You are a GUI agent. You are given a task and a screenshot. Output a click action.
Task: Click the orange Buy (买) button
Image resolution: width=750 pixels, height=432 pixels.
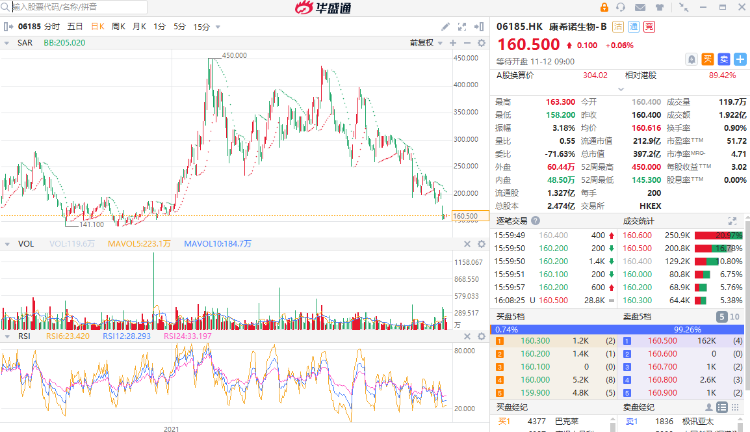708,59
